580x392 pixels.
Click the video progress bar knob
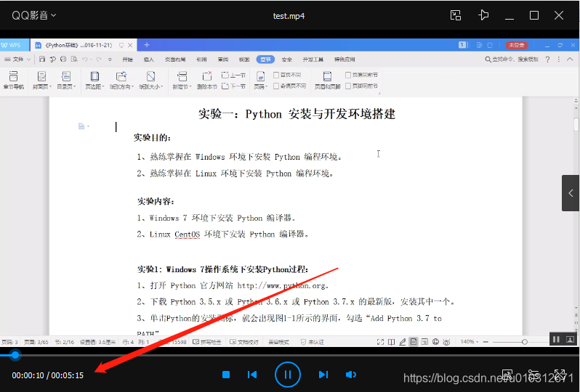[x=15, y=355]
